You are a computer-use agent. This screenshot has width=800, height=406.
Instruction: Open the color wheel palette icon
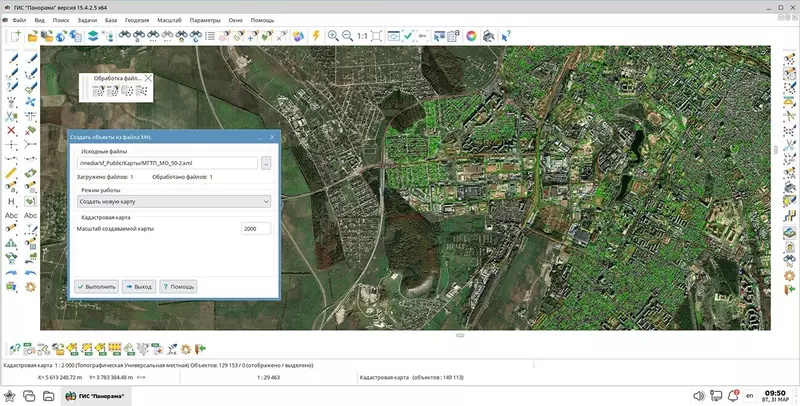coord(471,36)
